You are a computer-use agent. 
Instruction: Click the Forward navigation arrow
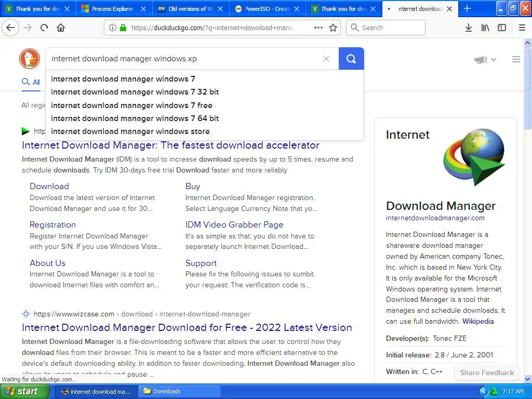coord(28,28)
